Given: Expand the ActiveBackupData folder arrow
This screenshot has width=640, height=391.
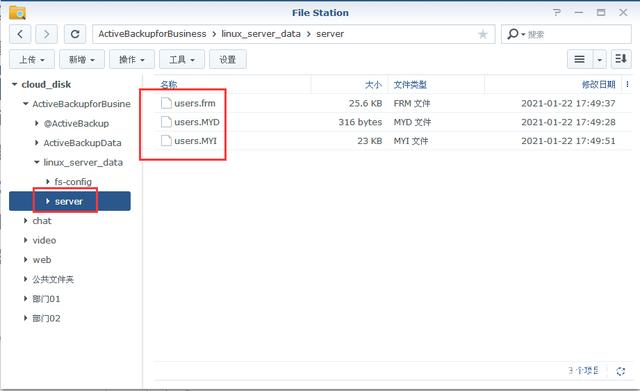Looking at the screenshot, I should (x=37, y=143).
